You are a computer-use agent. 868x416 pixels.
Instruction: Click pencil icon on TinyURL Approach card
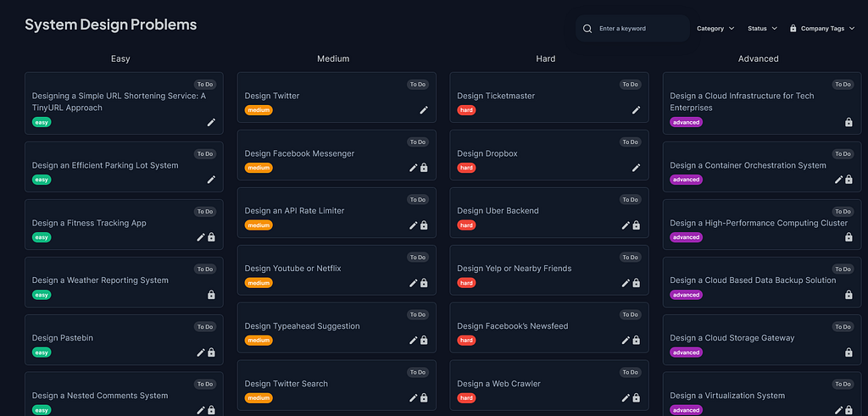coord(211,122)
